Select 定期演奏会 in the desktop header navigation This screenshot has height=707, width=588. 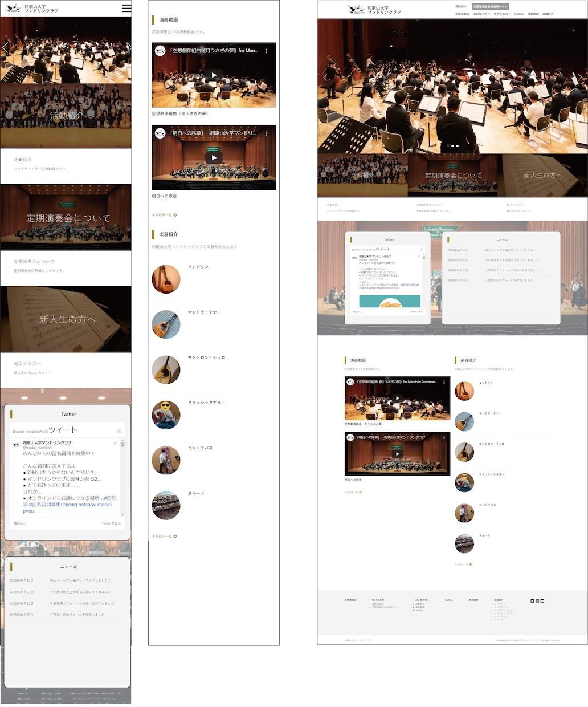(462, 14)
